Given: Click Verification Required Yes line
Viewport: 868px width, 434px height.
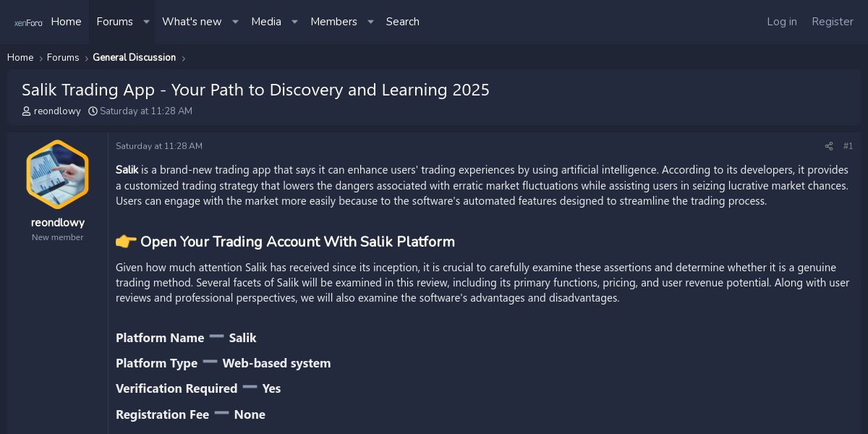Looking at the screenshot, I should click(x=198, y=388).
